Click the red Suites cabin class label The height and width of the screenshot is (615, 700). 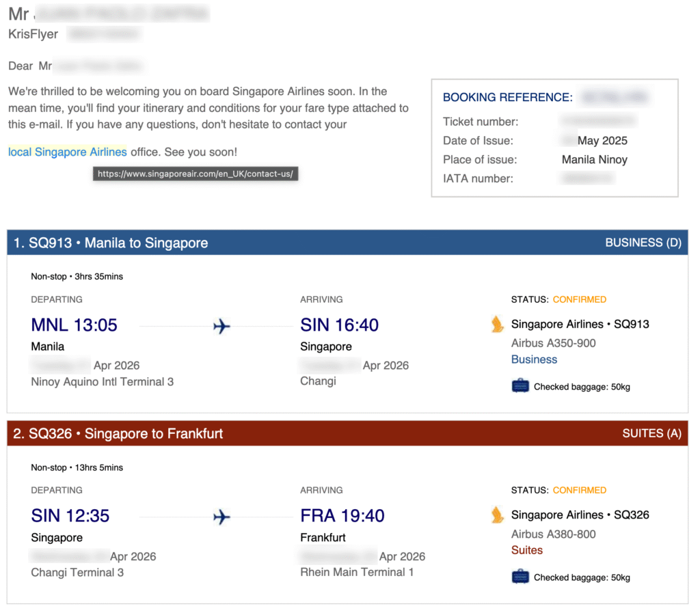click(526, 550)
